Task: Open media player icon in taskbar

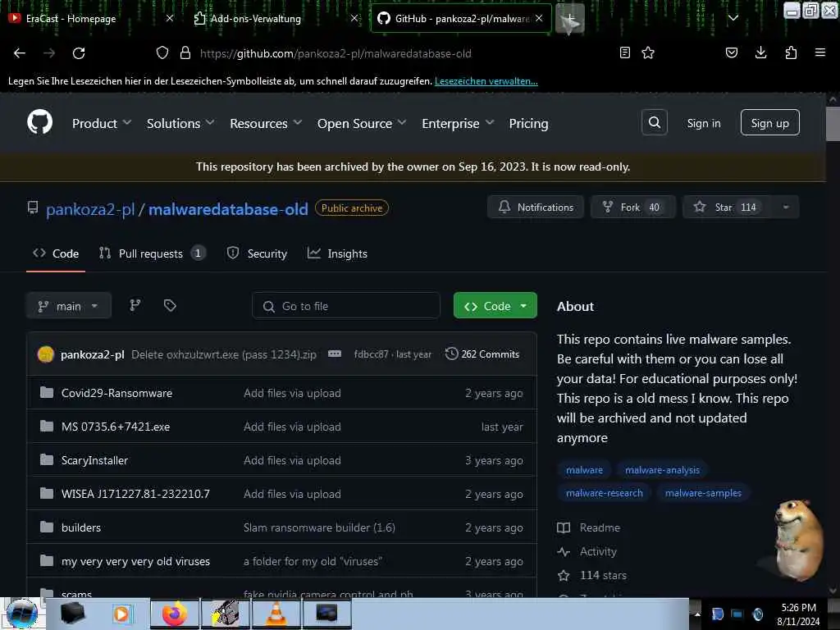Action: pos(121,614)
